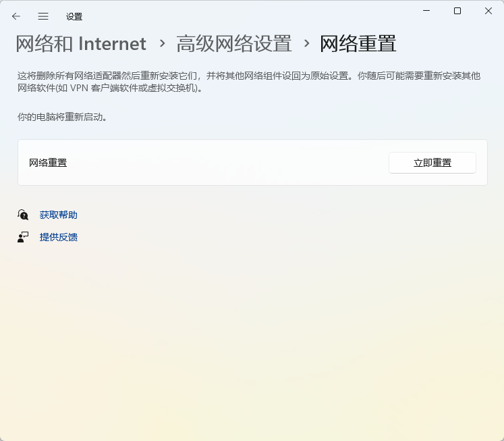Minimize the 设置 window

(426, 11)
